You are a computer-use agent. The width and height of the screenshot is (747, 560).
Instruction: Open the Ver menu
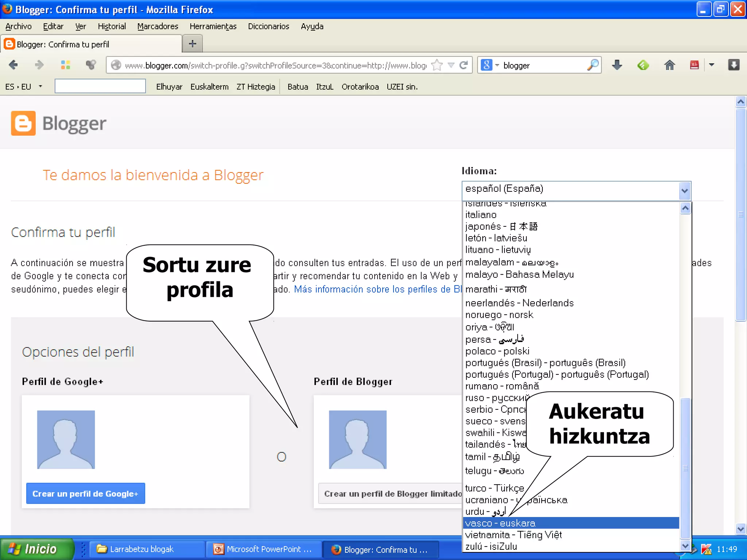81,26
